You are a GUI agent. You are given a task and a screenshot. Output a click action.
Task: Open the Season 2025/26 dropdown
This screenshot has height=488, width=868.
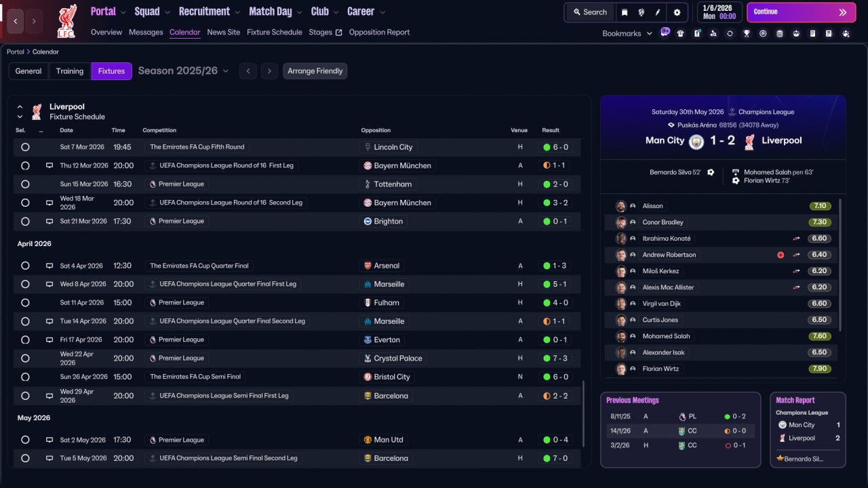184,71
